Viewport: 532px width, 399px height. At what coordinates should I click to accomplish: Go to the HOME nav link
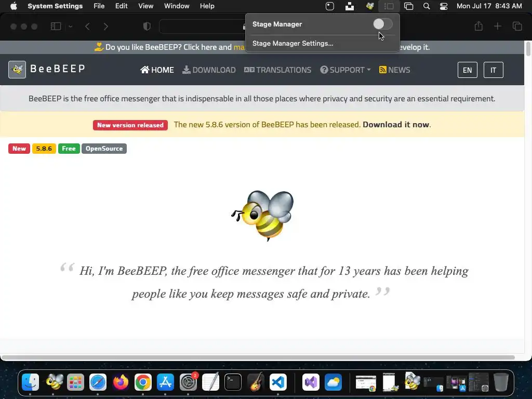[x=157, y=70]
